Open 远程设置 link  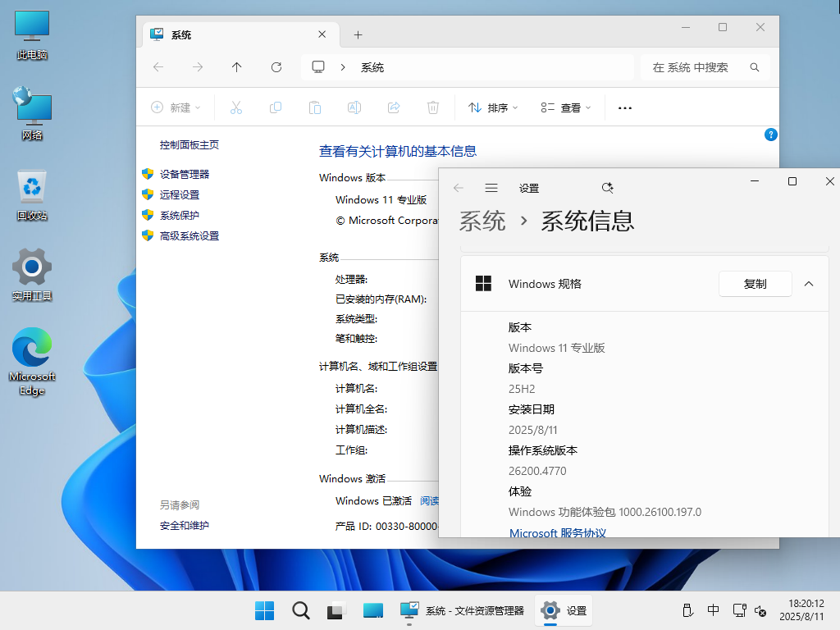pyautogui.click(x=180, y=195)
